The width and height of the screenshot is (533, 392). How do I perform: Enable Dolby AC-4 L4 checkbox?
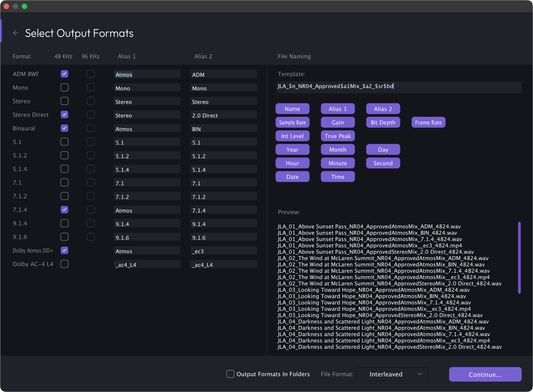tap(64, 264)
